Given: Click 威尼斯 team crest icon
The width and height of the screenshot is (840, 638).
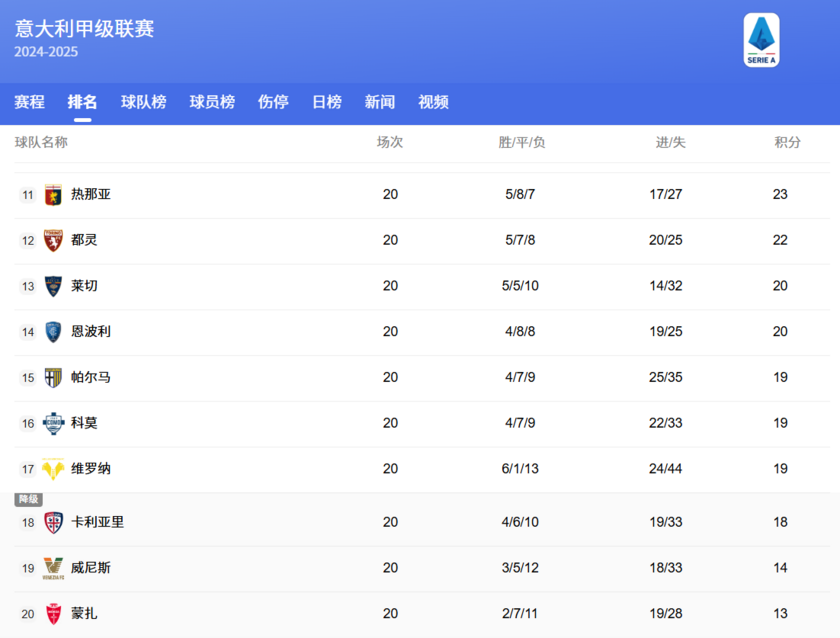Looking at the screenshot, I should tap(51, 567).
